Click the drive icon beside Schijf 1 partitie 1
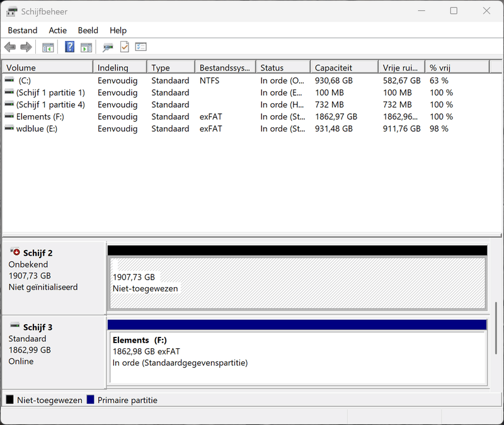 pos(9,92)
